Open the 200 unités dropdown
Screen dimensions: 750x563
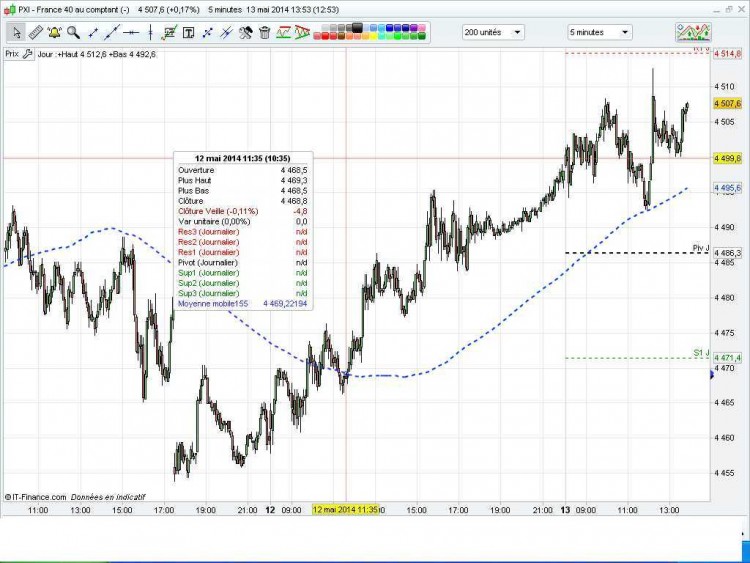point(493,33)
